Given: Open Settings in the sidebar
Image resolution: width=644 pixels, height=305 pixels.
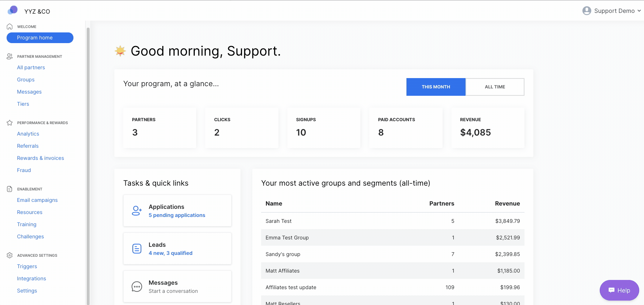Looking at the screenshot, I should (x=27, y=291).
